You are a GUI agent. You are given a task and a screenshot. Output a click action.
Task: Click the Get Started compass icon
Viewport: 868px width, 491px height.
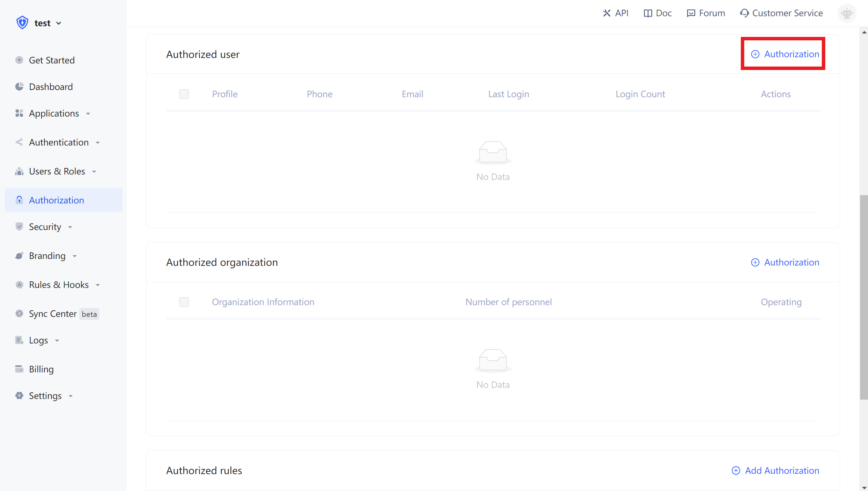[19, 60]
